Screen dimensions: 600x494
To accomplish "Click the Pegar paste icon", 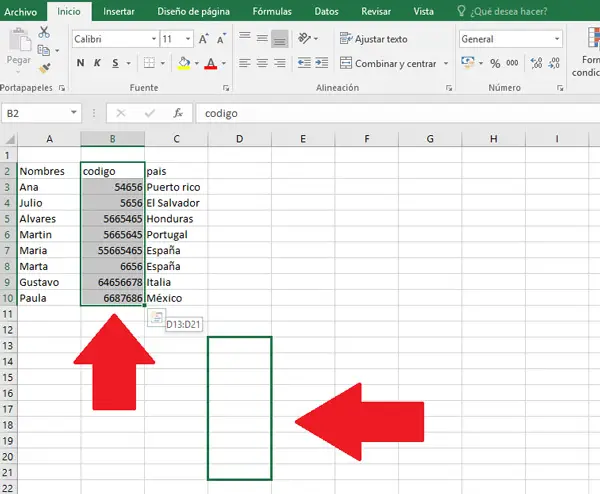I will [19, 39].
